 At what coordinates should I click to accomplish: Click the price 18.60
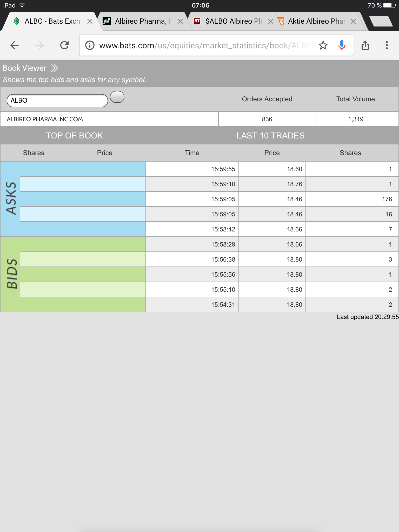295,169
